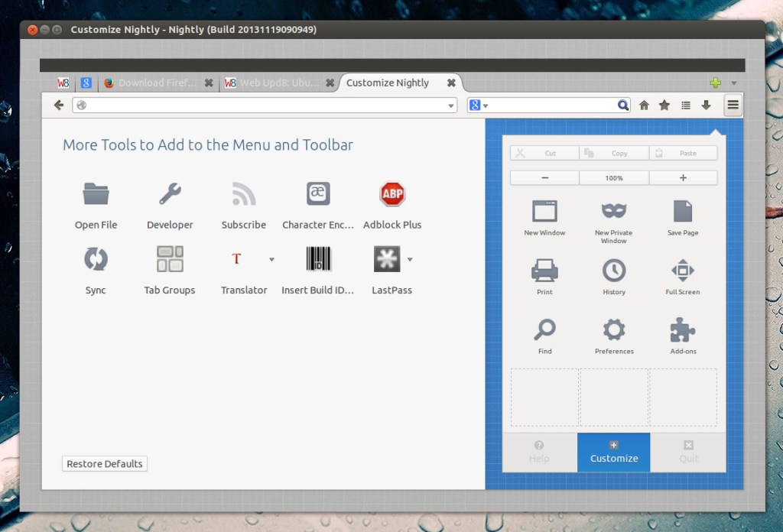The height and width of the screenshot is (532, 783).
Task: Select the Tab Groups icon
Action: tap(169, 259)
